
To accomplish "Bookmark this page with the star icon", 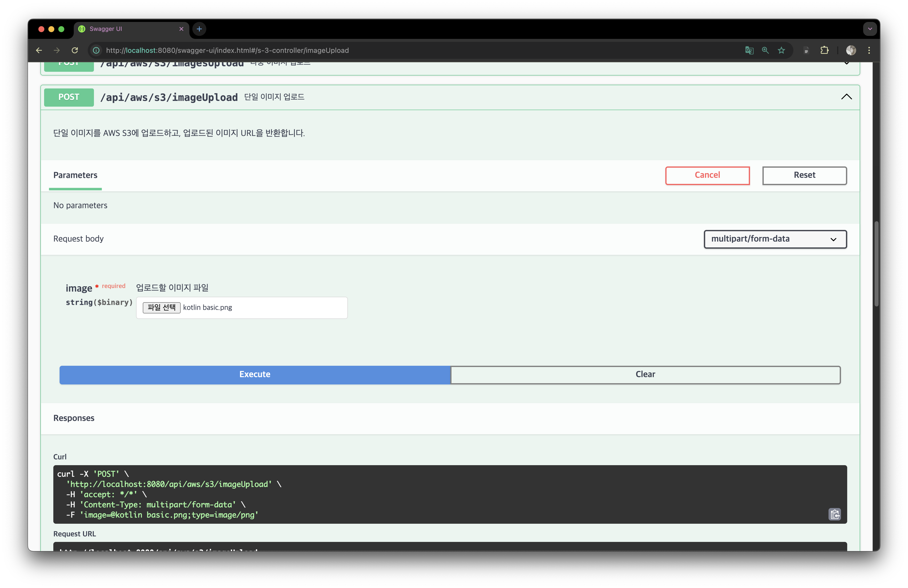I will [x=781, y=50].
